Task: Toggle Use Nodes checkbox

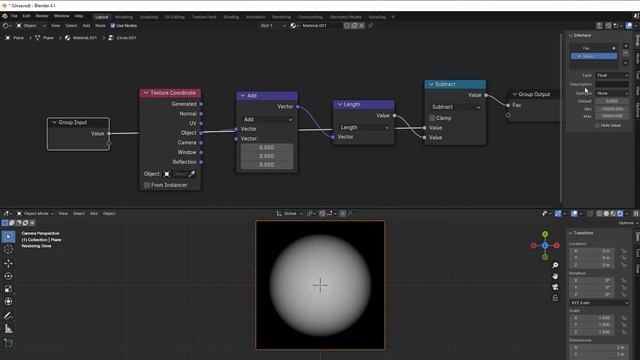Action: [x=113, y=25]
